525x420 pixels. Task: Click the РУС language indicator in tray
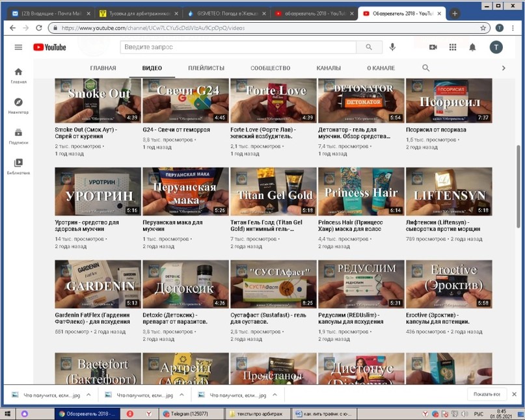point(478,414)
